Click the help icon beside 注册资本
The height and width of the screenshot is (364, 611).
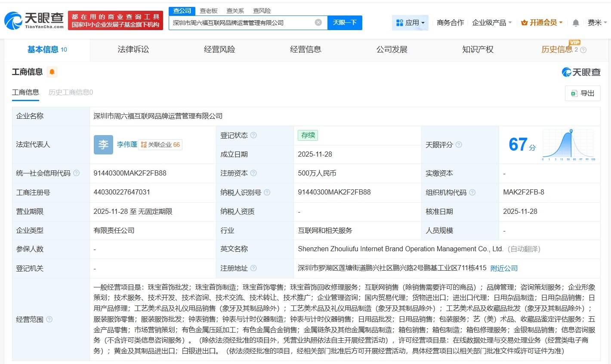tap(254, 173)
